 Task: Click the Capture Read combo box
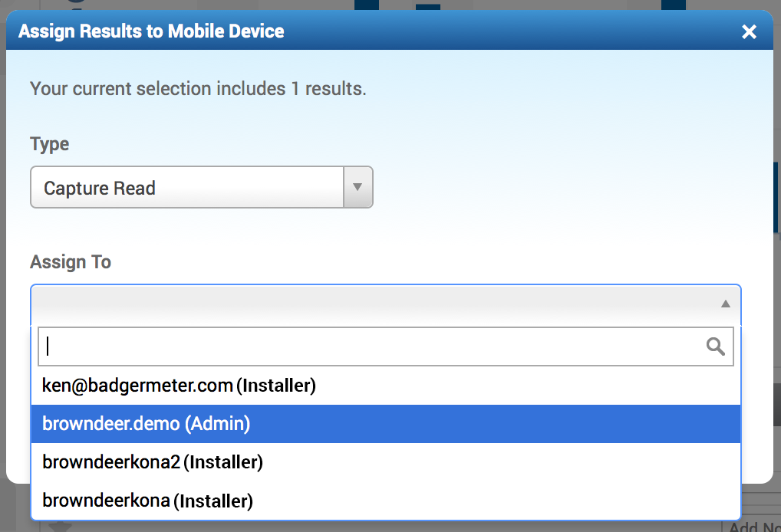click(x=188, y=188)
